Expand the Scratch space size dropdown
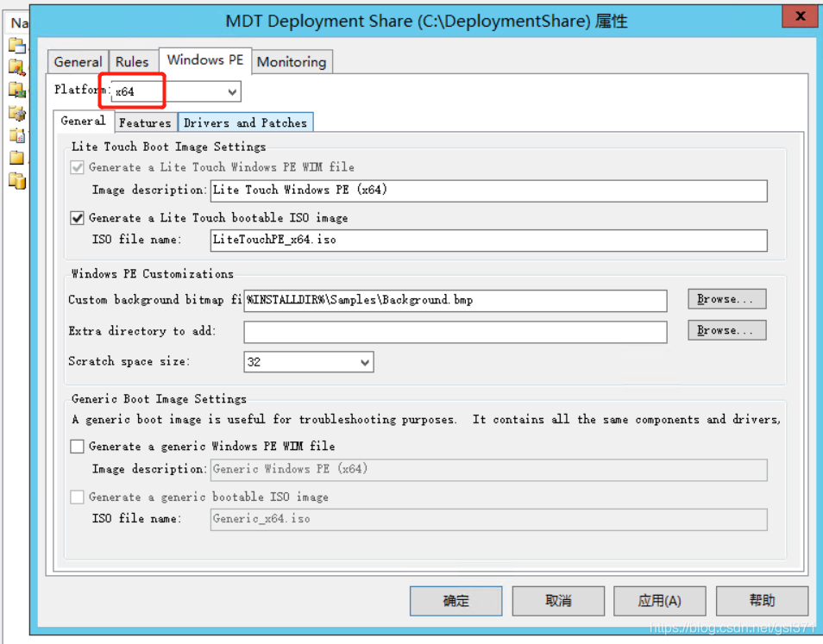Screen dimensions: 823x644 tap(309, 362)
